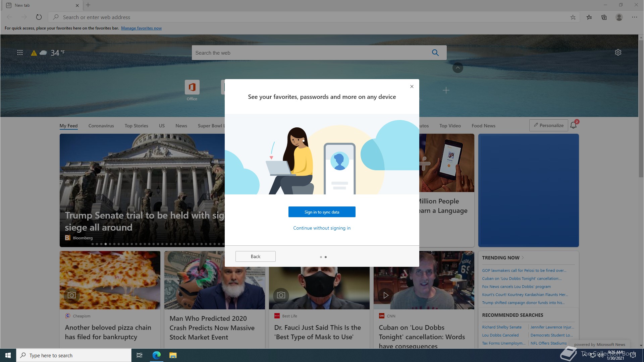This screenshot has height=362, width=644.
Task: Open the app launcher grid icon
Action: (x=20, y=53)
